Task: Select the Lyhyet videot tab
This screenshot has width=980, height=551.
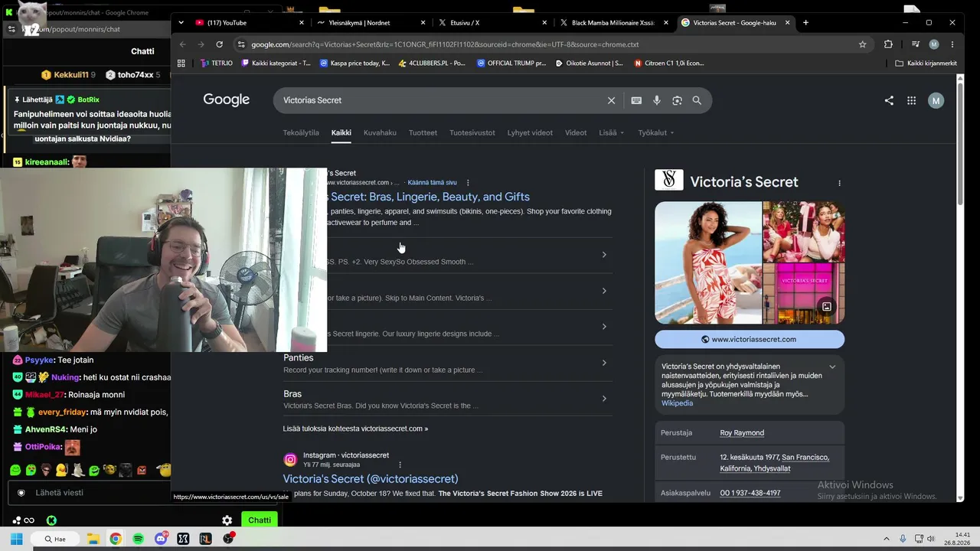Action: point(530,132)
